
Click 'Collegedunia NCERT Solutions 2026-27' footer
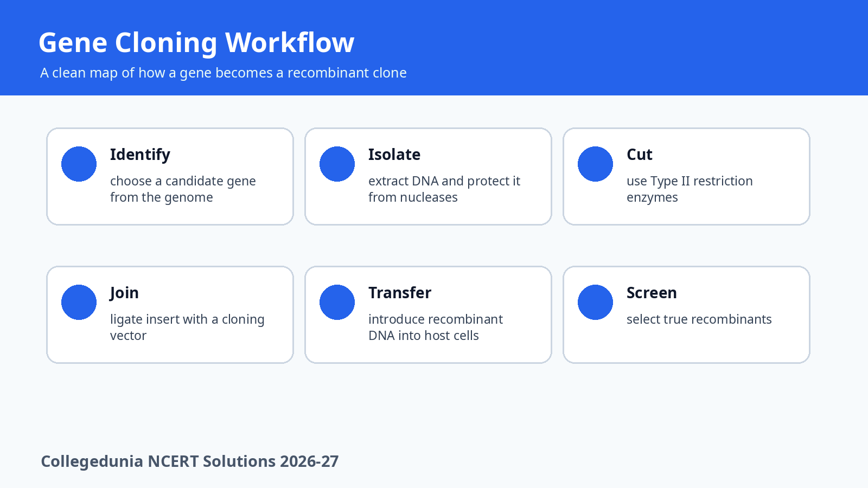[x=190, y=461]
